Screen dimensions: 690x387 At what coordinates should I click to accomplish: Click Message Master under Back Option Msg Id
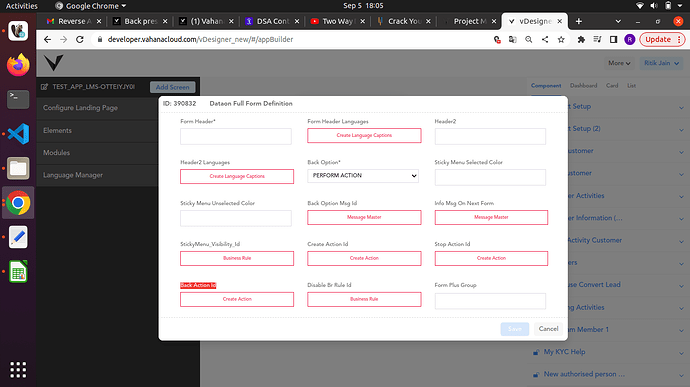(364, 217)
